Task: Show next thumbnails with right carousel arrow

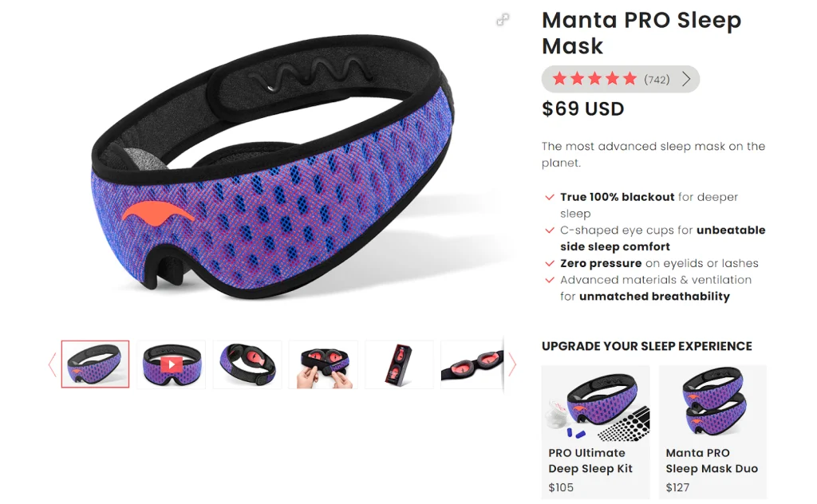Action: coord(512,364)
